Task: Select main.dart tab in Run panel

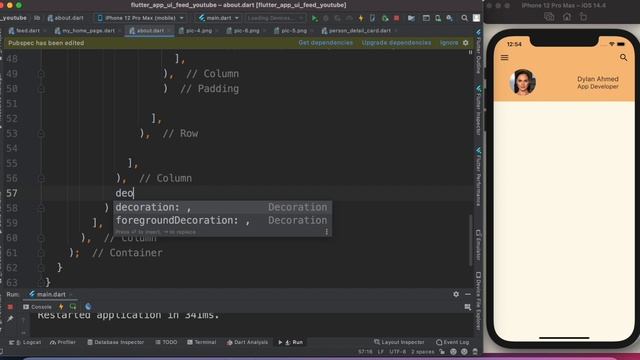Action: click(x=51, y=294)
